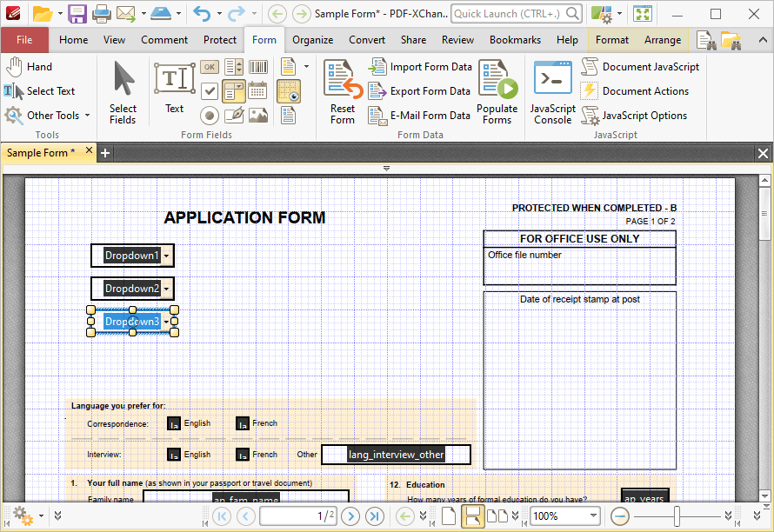Click Reset Form
This screenshot has height=532, width=774.
[x=343, y=92]
